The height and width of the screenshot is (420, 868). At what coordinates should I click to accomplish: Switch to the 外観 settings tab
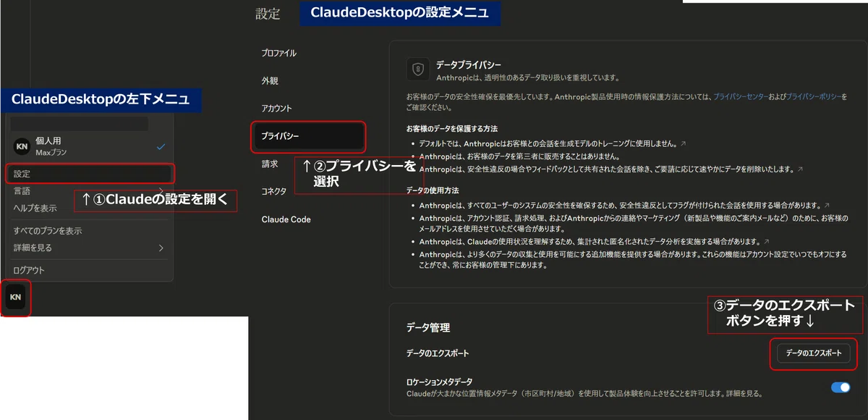[x=270, y=81]
